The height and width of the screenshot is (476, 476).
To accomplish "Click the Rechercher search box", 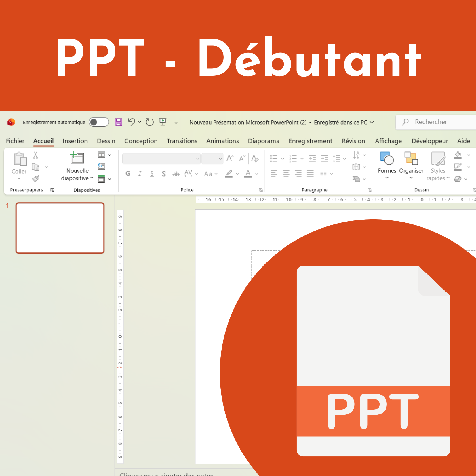I will click(436, 122).
